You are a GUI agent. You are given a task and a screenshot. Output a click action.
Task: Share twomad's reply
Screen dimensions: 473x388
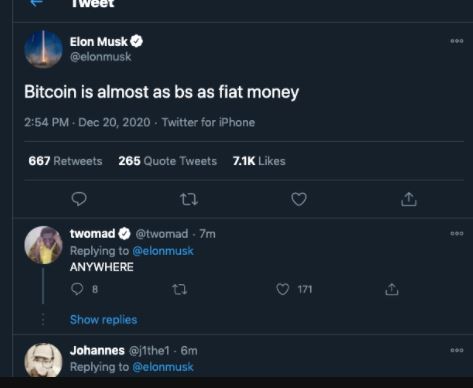tap(392, 289)
